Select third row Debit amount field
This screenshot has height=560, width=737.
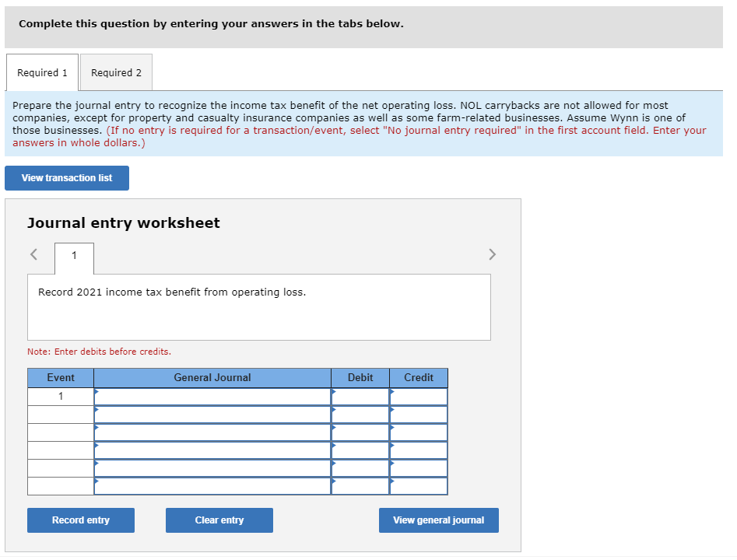click(360, 432)
